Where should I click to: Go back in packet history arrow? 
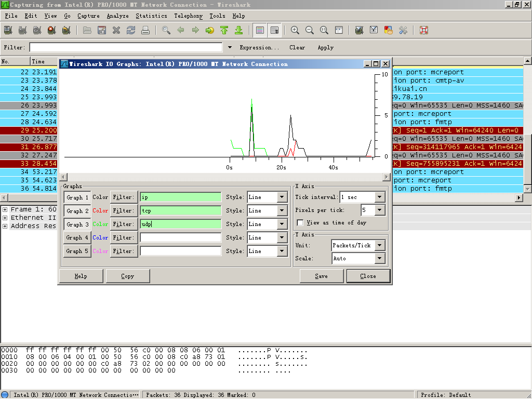coord(181,30)
